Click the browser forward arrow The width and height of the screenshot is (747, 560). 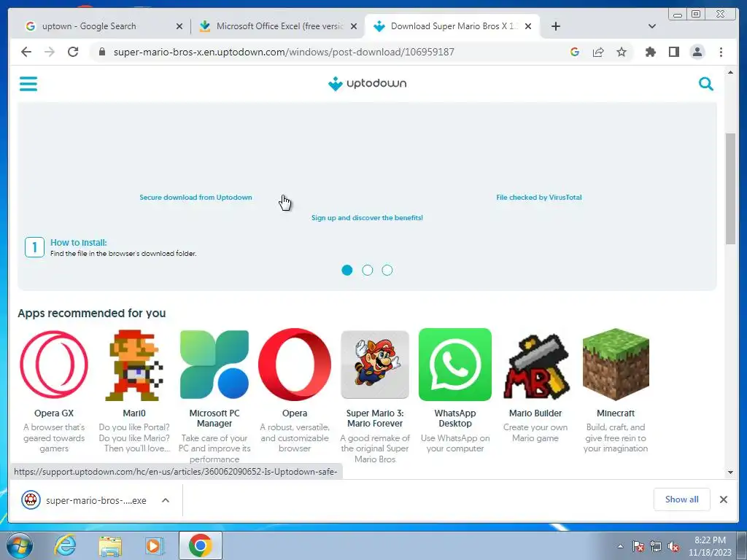tap(50, 52)
